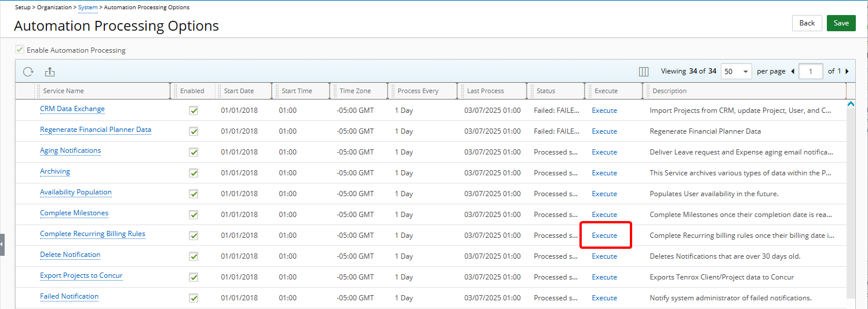Go to the previous page arrow
This screenshot has width=868, height=309.
point(793,71)
